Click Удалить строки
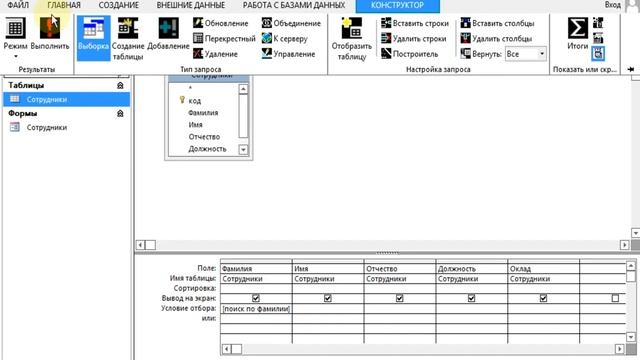Image resolution: width=640 pixels, height=360 pixels. [x=413, y=38]
